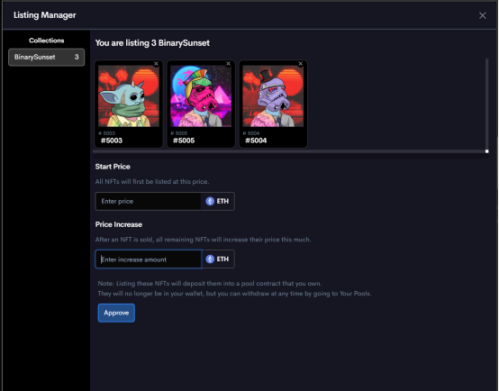Click the Collections sidebar heading

(x=46, y=41)
